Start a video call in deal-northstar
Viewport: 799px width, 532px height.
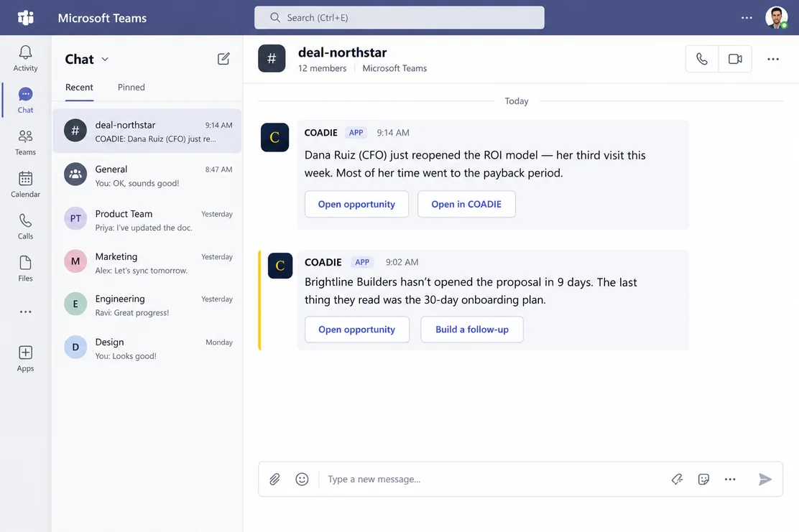click(735, 59)
